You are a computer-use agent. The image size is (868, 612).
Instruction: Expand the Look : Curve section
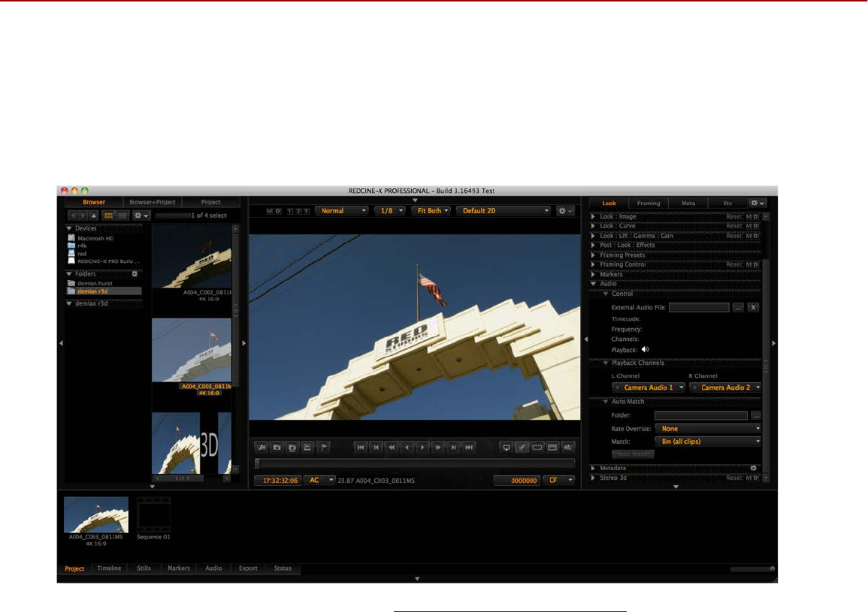click(594, 226)
